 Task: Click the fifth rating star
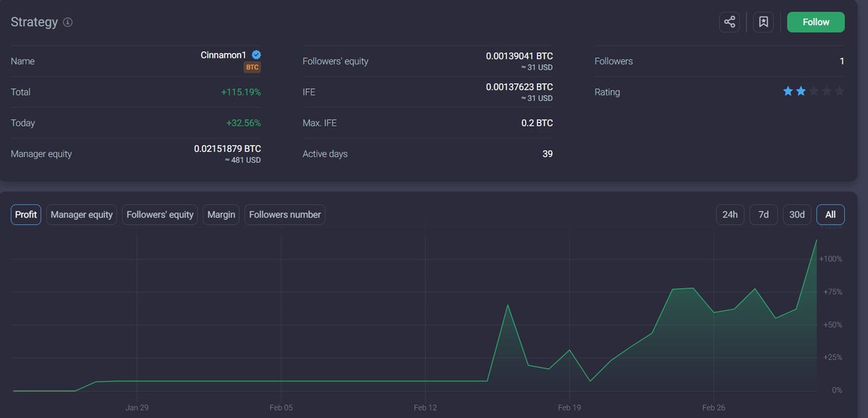click(x=839, y=92)
